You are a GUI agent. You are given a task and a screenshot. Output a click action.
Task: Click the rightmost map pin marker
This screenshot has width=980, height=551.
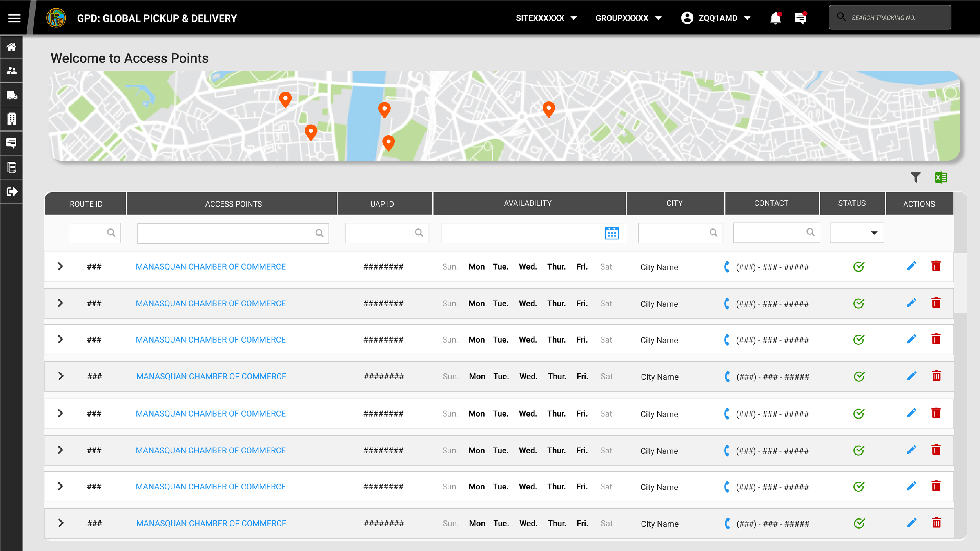(x=548, y=109)
